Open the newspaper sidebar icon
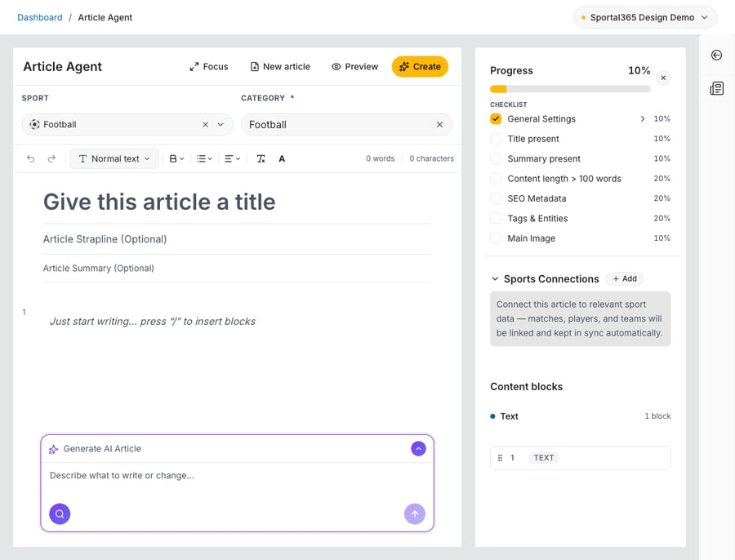This screenshot has height=560, width=735. point(717,88)
